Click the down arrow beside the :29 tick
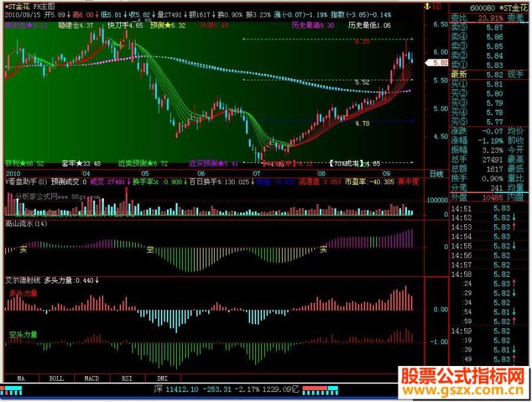 coord(515,293)
